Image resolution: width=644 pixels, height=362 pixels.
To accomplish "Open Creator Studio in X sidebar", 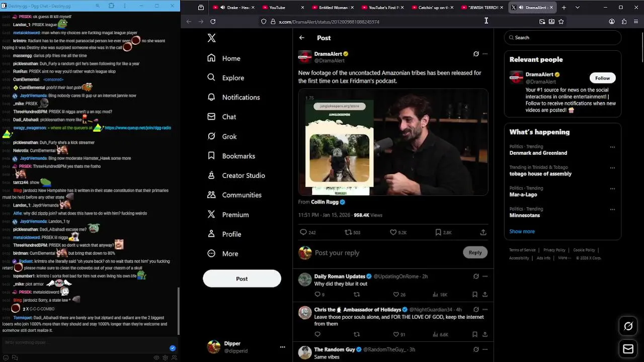I will 236,175.
